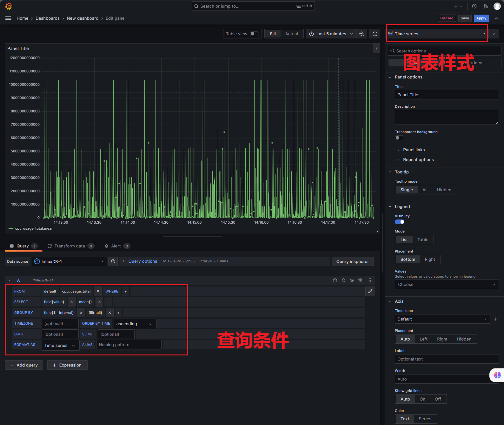Set tooltip mode to All
504x425 pixels.
pos(425,190)
